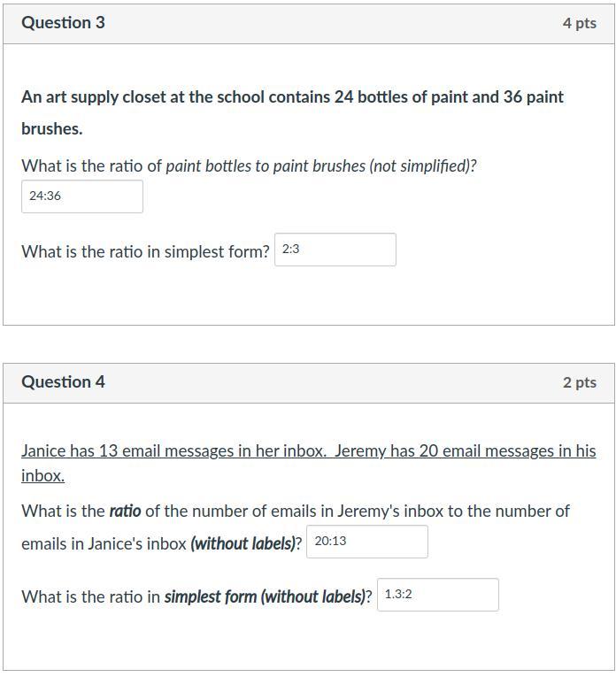Click the 4 pts label
Image resolution: width=616 pixels, height=677 pixels.
click(x=579, y=23)
